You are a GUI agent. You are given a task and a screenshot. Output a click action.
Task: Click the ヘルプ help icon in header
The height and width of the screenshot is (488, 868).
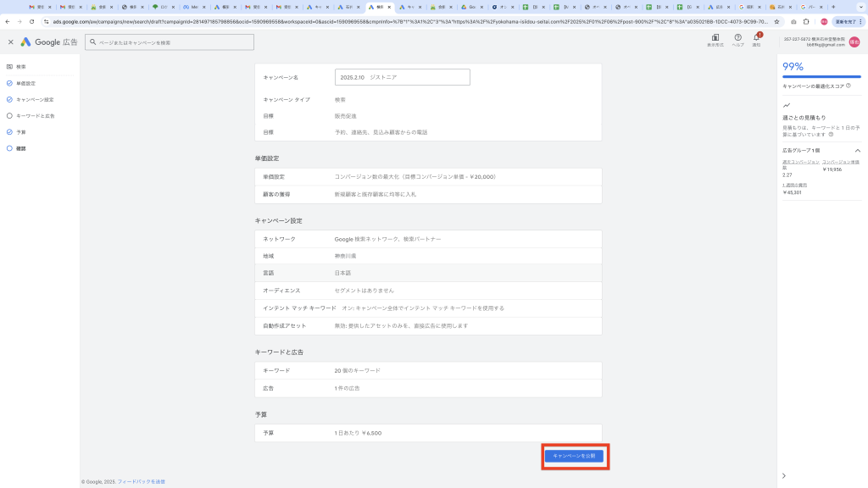737,38
